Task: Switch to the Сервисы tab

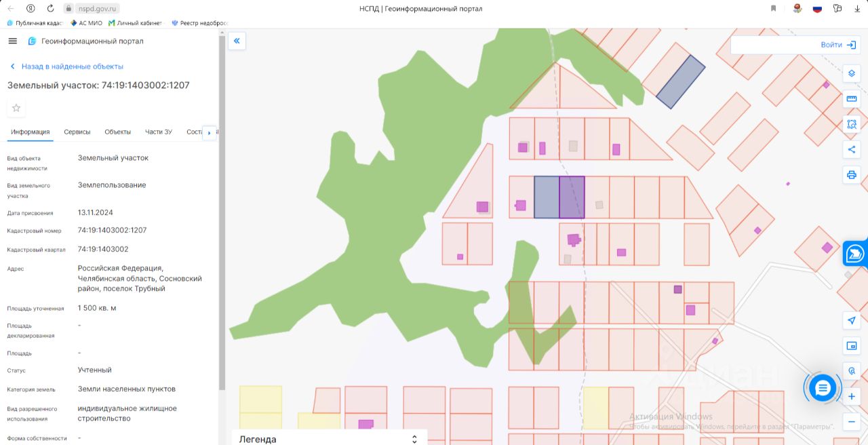Action: point(77,132)
